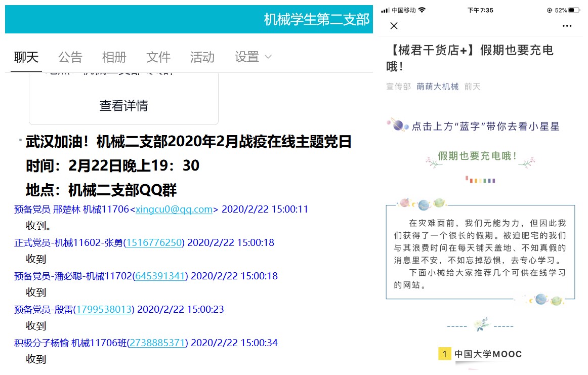Open the 萌萌大机械 account link

click(x=437, y=87)
